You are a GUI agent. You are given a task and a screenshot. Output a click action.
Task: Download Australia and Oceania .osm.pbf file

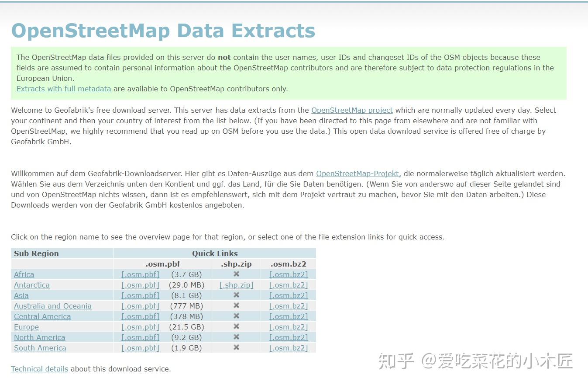(140, 306)
